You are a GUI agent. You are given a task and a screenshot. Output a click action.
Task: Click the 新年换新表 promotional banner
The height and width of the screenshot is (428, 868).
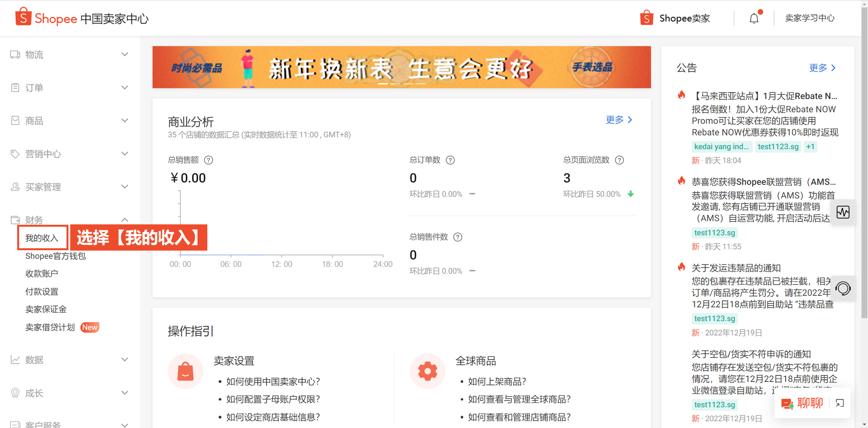[x=402, y=67]
